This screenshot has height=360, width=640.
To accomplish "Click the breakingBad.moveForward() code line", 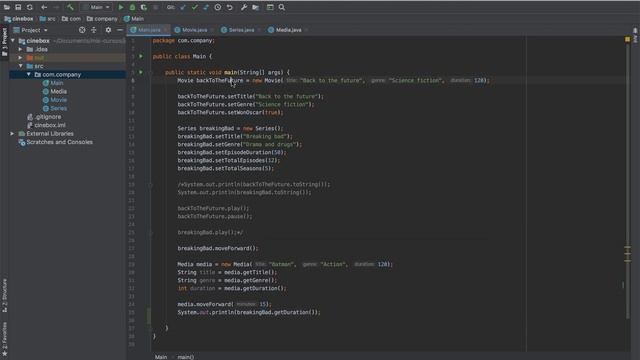I will tap(218, 248).
